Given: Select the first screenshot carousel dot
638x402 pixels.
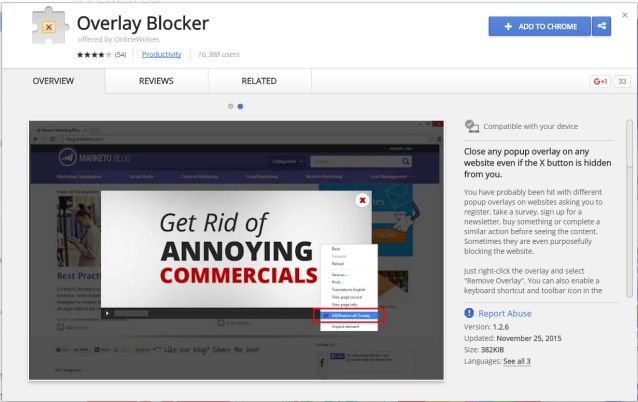Looking at the screenshot, I should coord(231,107).
